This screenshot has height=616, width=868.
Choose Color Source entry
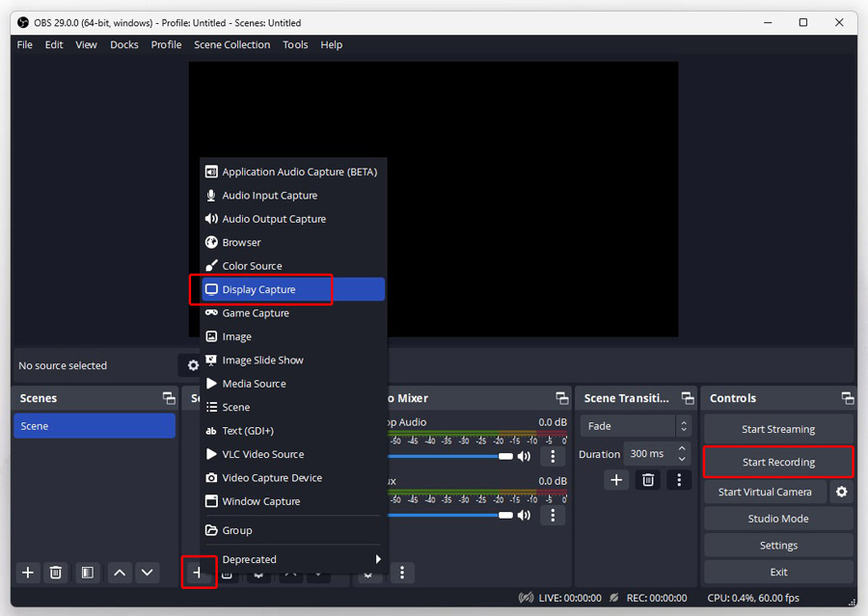(293, 266)
